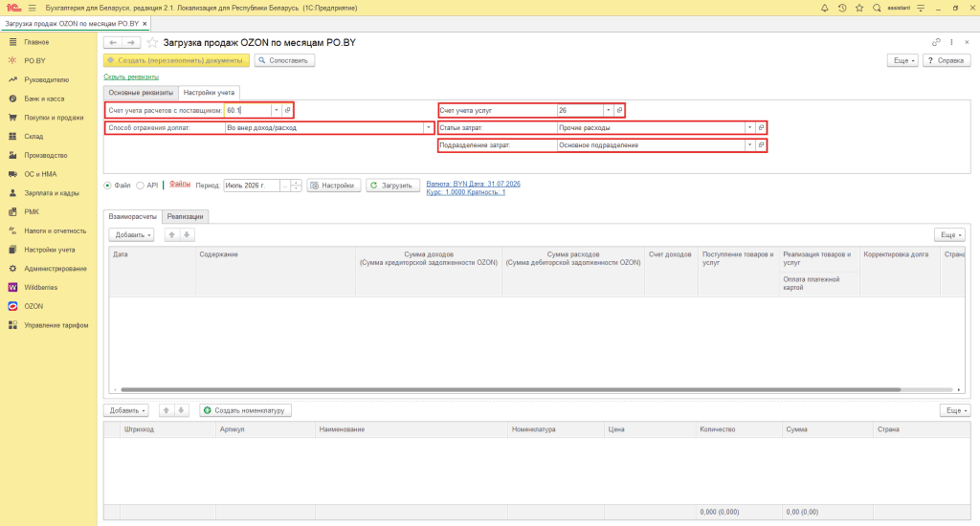The height and width of the screenshot is (526, 980).
Task: Open history clock icon in title bar
Action: click(842, 8)
